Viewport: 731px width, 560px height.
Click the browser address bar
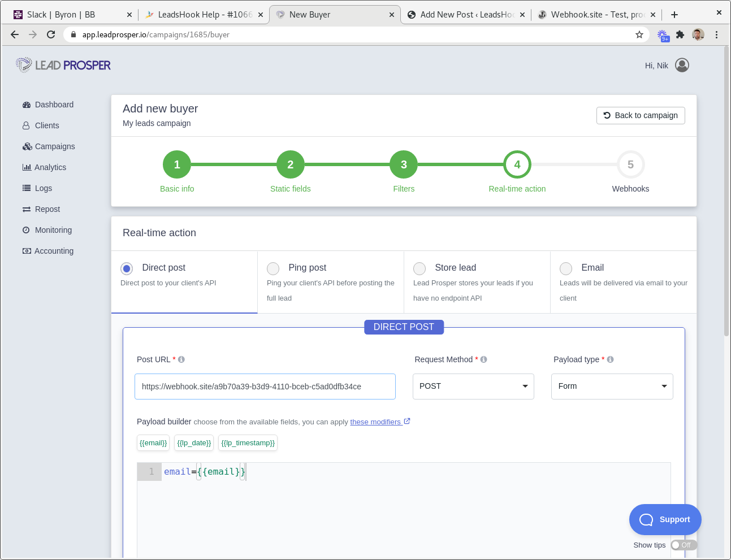point(356,34)
